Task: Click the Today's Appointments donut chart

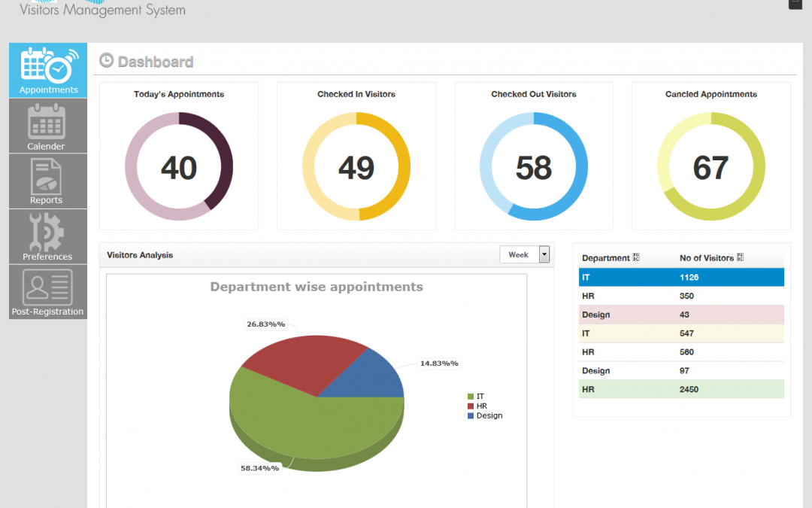Action: 179,166
